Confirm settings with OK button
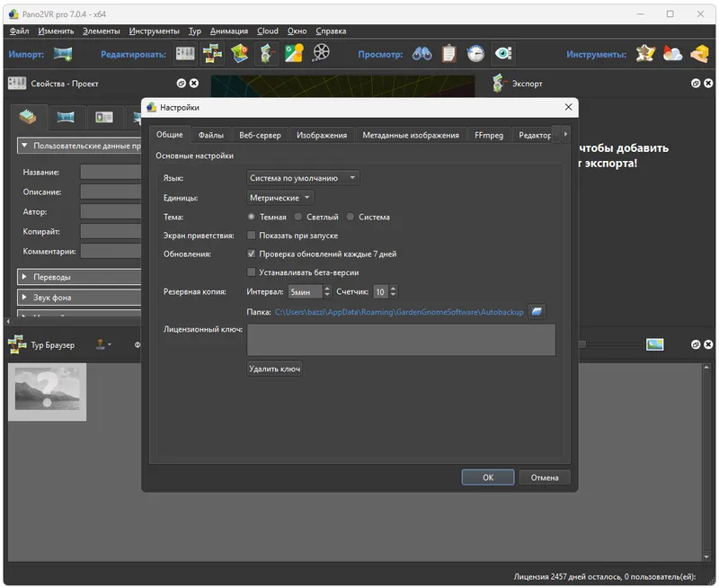The width and height of the screenshot is (719, 588). [x=488, y=477]
